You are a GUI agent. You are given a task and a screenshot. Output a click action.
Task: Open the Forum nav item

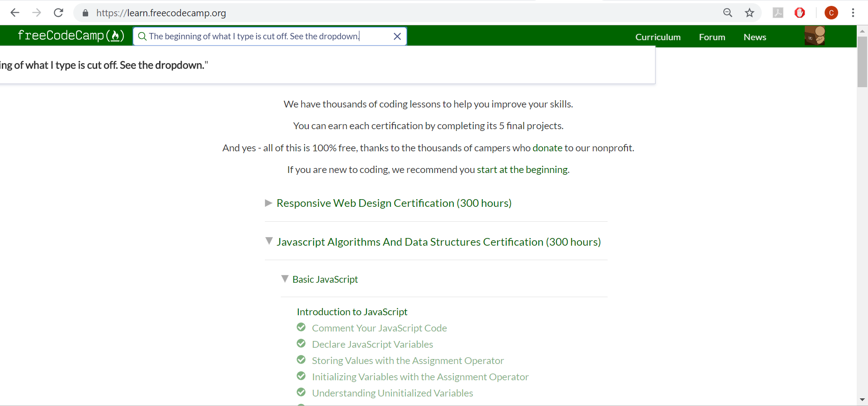[x=712, y=37]
